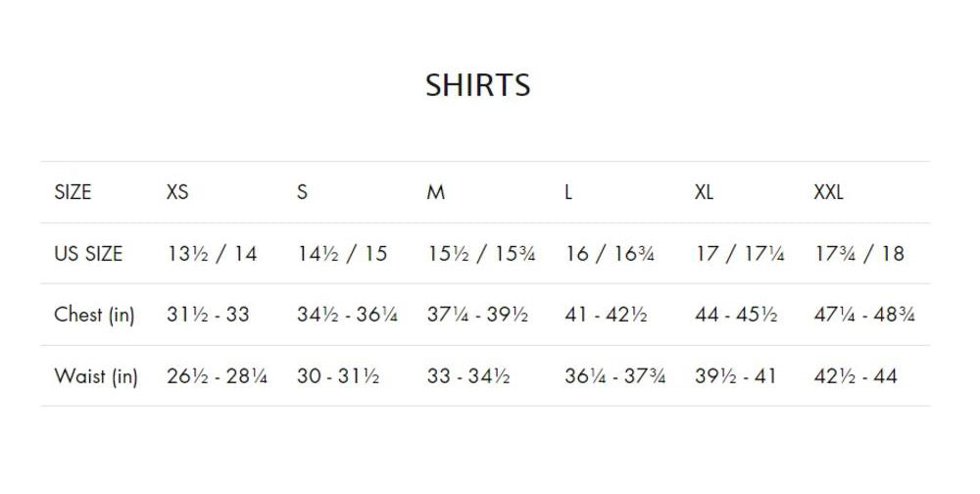The image size is (980, 494).
Task: Select the XL size column header
Action: click(x=704, y=192)
